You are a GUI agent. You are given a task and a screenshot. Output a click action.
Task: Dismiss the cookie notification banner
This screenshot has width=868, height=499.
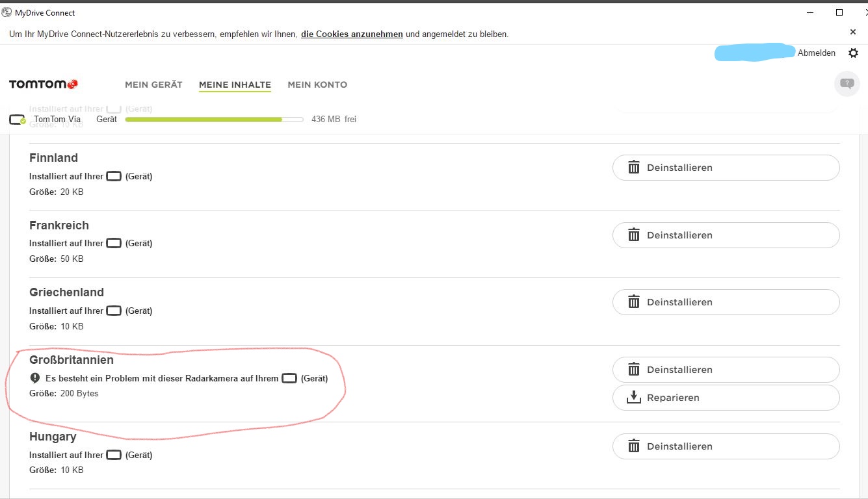[853, 32]
